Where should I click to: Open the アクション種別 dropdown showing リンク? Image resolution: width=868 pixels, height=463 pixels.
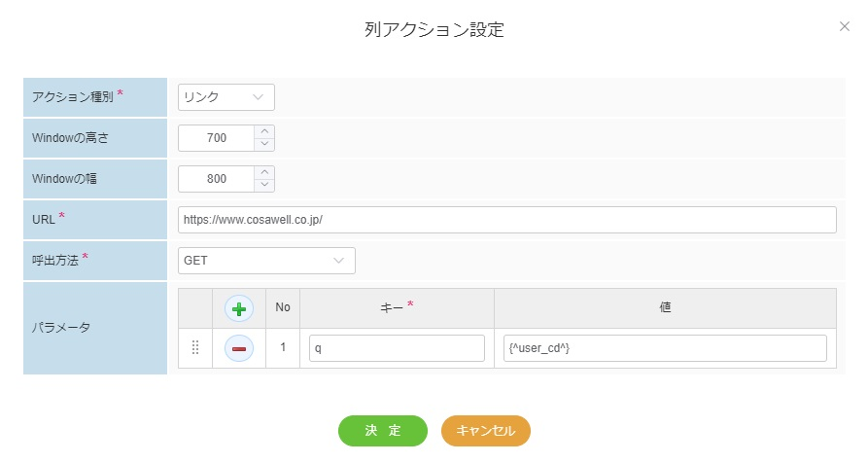click(x=226, y=97)
